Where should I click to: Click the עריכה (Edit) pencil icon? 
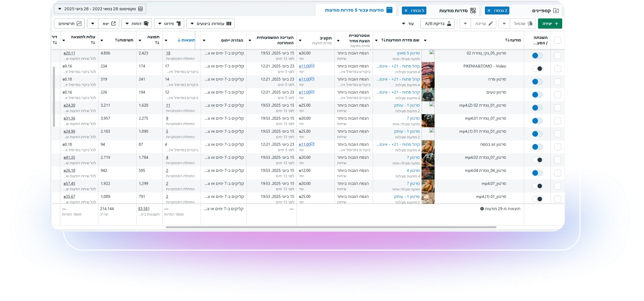(x=491, y=23)
